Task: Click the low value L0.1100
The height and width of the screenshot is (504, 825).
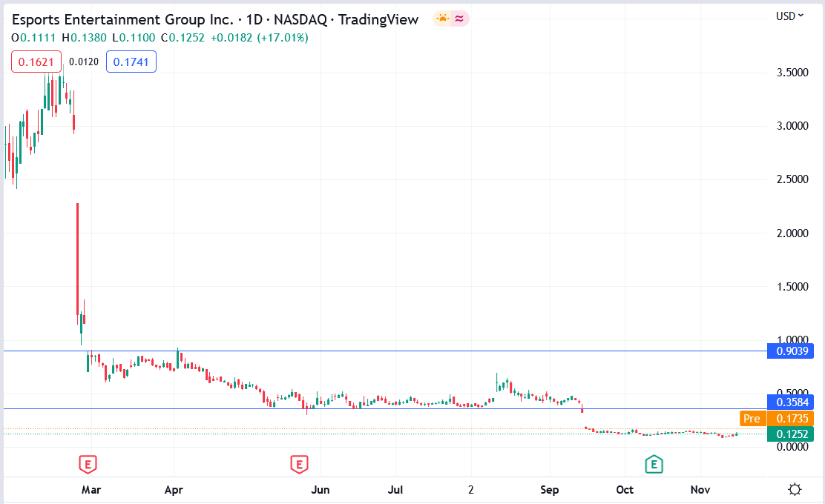Action: click(x=134, y=38)
